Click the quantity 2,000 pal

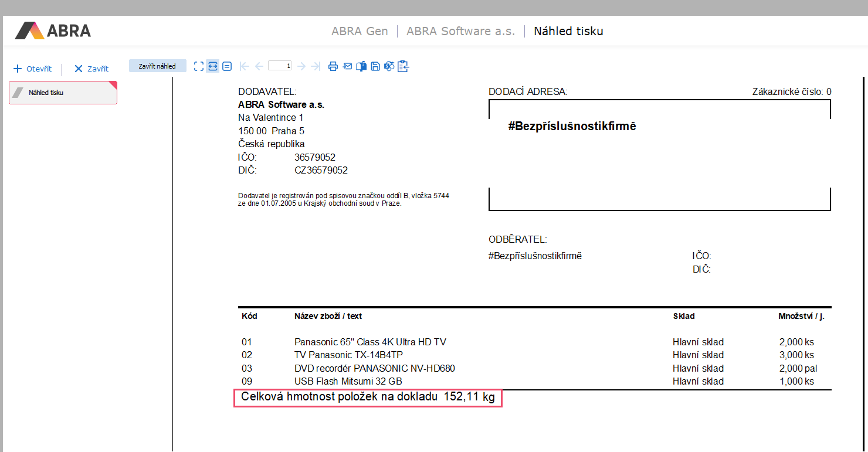coord(798,368)
